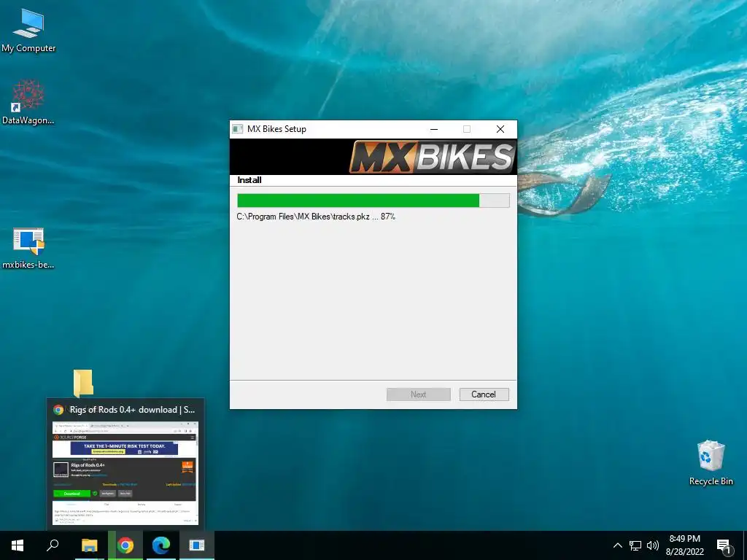Screen dimensions: 747x560
Task: Show hidden system tray icons
Action: [x=617, y=545]
